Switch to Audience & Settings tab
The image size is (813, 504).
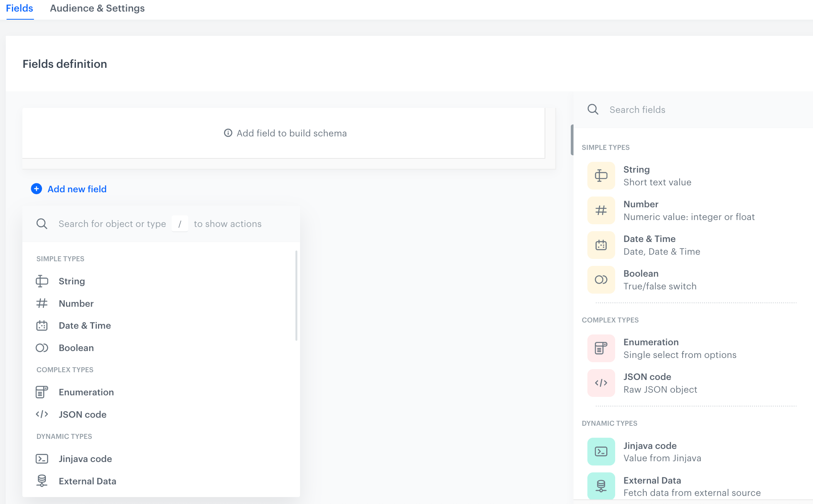click(97, 8)
